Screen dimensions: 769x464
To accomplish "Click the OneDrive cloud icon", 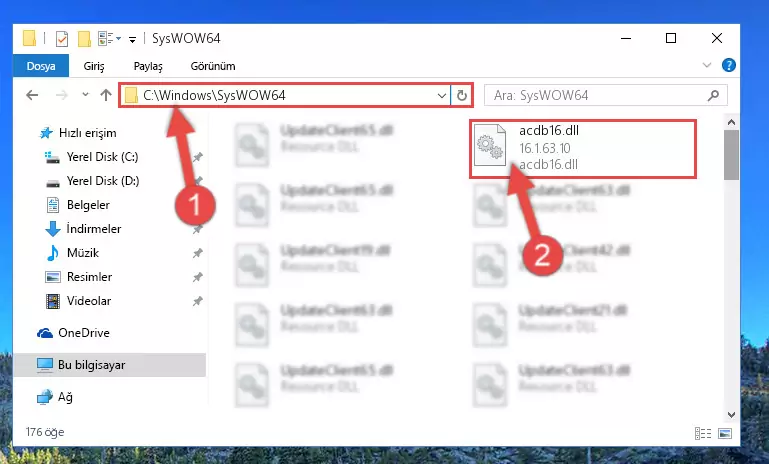I will tap(45, 334).
